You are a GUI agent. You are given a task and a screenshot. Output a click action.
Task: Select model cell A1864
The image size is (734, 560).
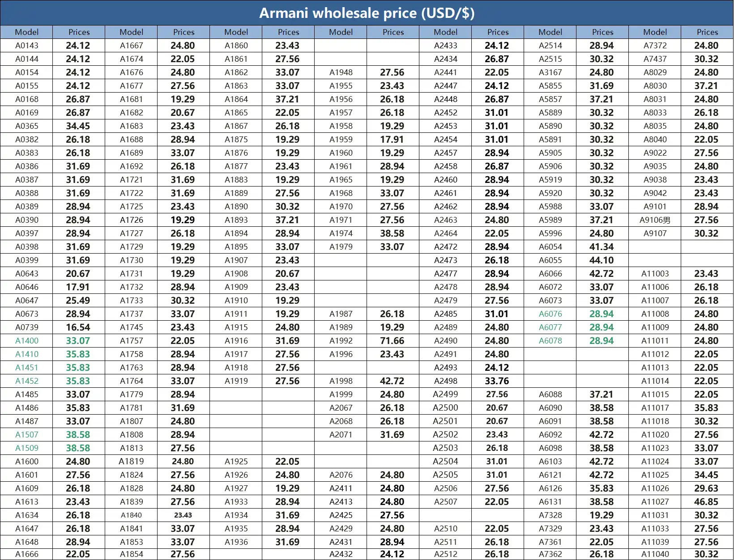point(236,99)
